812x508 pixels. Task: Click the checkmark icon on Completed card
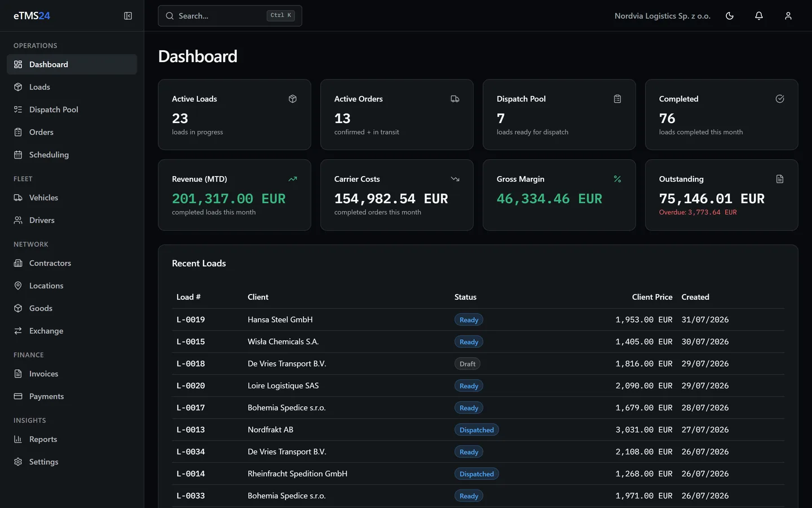click(780, 99)
